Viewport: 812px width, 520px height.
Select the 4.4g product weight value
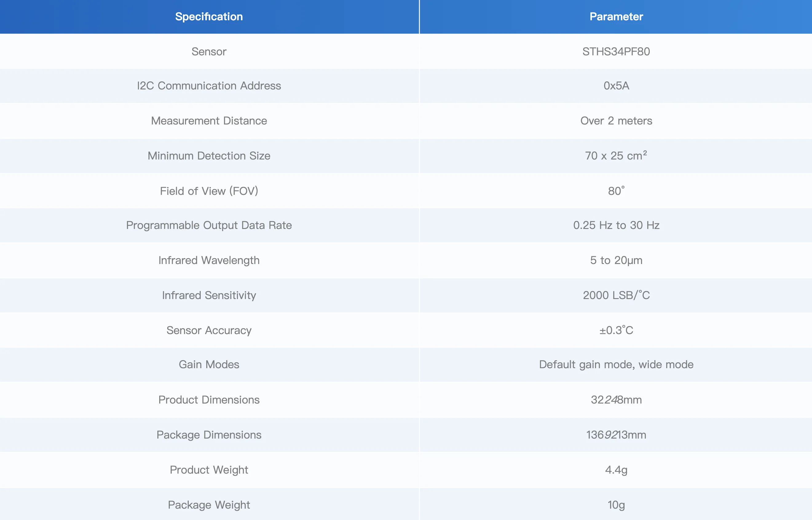click(616, 470)
